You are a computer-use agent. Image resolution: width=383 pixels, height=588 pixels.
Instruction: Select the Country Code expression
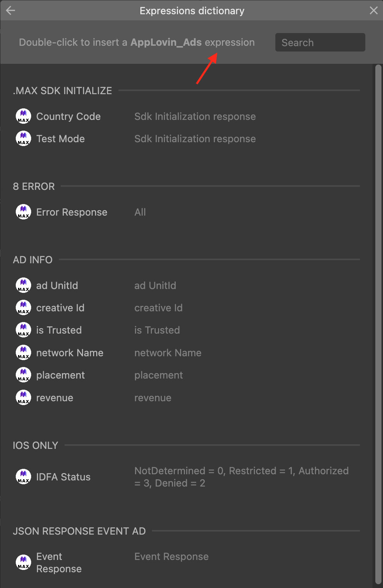pyautogui.click(x=68, y=116)
